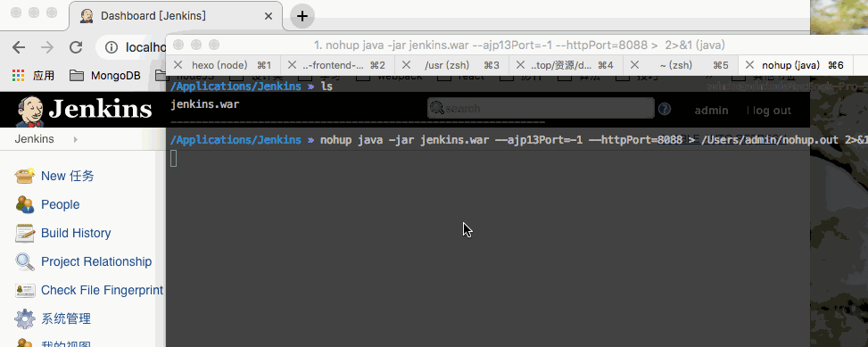Viewport: 868px width, 347px height.
Task: Click the Build History notepad icon
Action: 25,233
